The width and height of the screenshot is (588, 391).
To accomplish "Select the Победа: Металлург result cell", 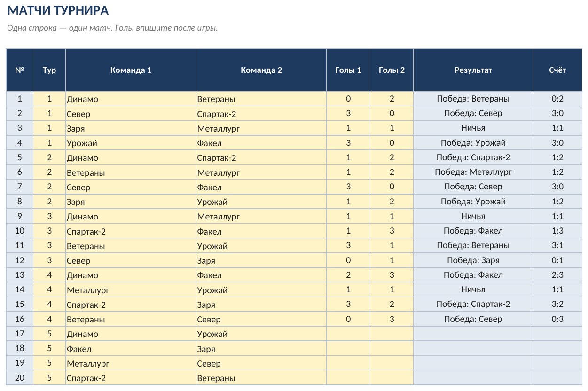I will click(473, 172).
